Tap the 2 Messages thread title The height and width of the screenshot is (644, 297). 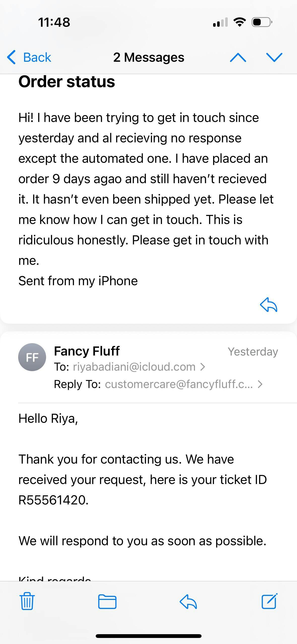point(149,57)
